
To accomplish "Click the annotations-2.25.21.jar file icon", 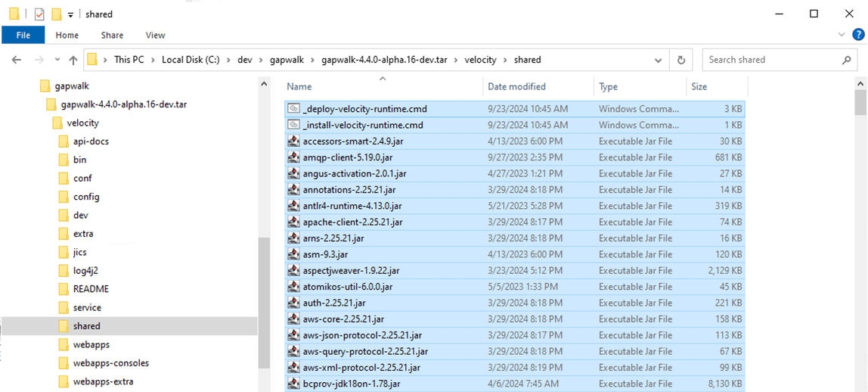I will (294, 189).
